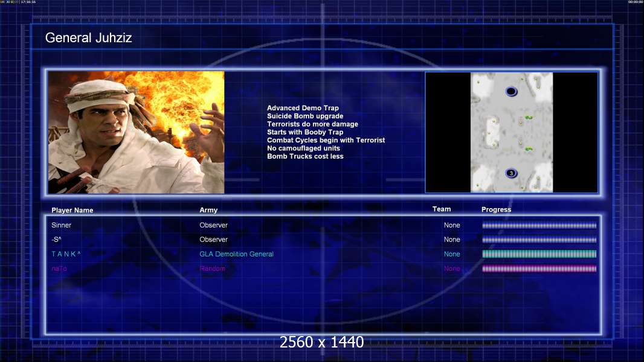
Task: Click naTo's magenta progress bar
Action: (539, 269)
